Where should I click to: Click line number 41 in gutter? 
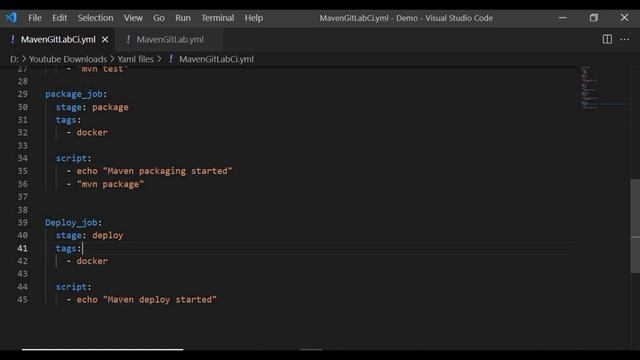tap(23, 248)
